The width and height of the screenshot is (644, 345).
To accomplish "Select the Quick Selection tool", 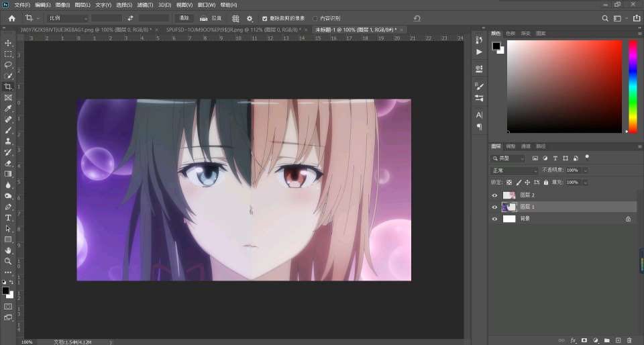I will 8,76.
